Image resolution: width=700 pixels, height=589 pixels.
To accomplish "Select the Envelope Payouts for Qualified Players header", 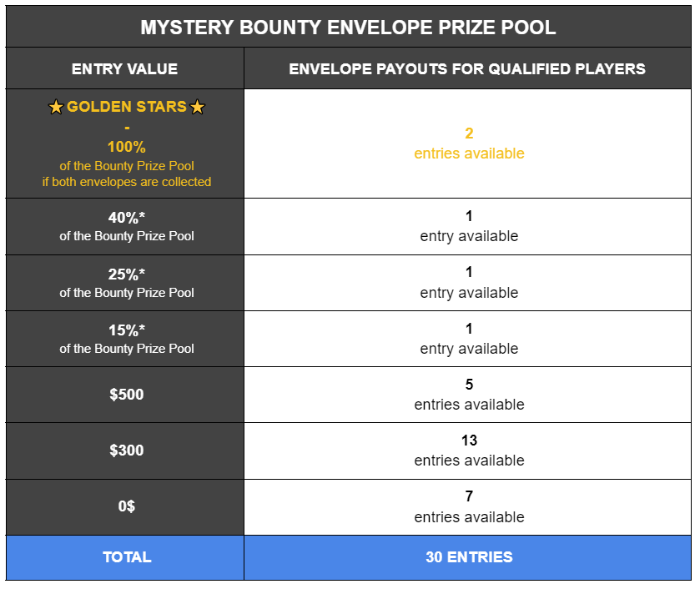I will (x=467, y=69).
